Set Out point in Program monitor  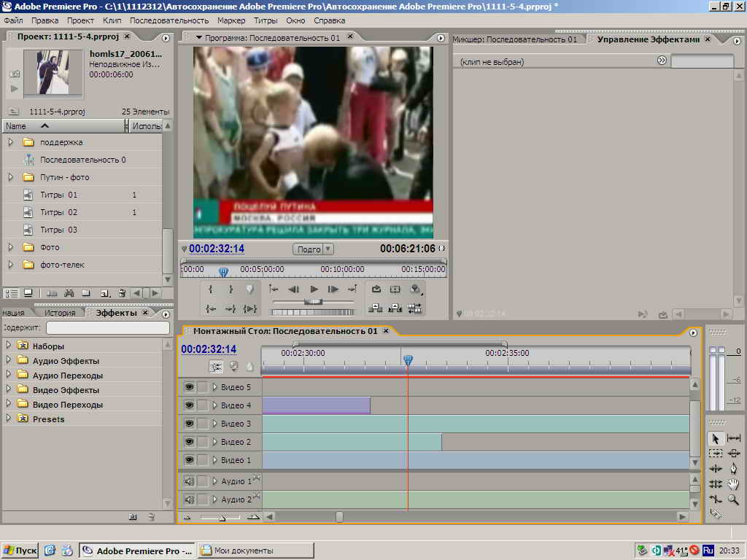(231, 289)
